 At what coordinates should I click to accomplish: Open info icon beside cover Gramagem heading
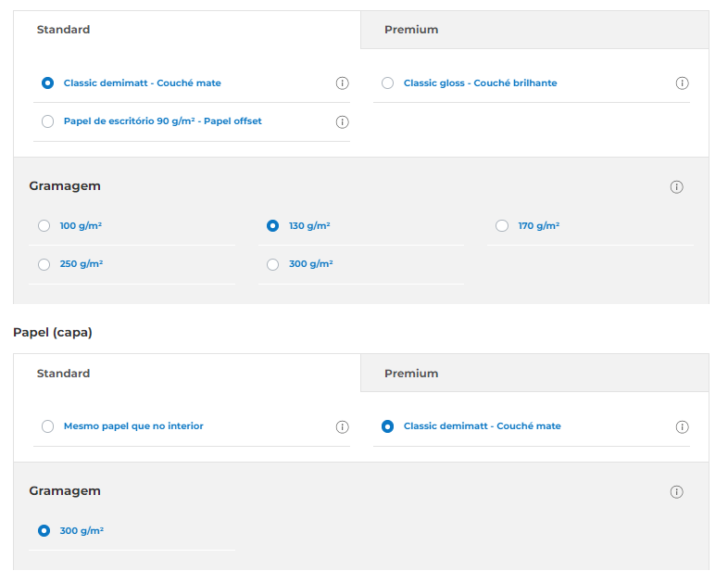tap(676, 491)
